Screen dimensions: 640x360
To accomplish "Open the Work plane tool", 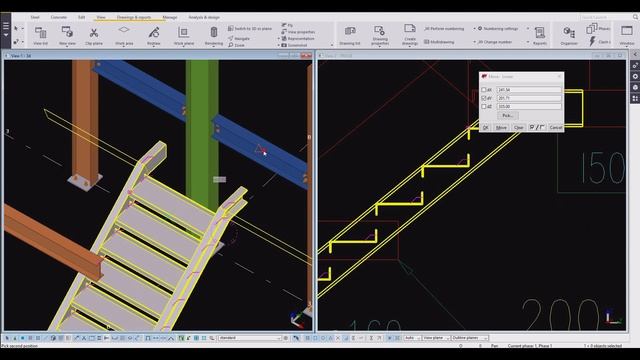I will pyautogui.click(x=184, y=35).
